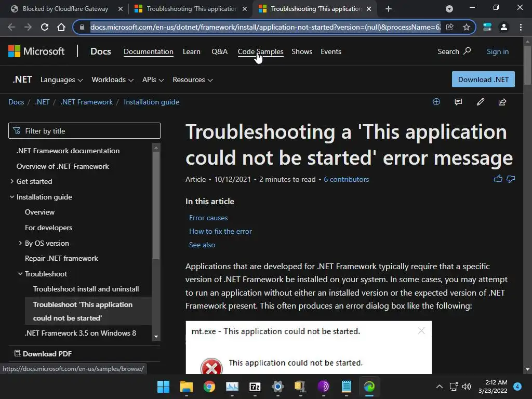The image size is (532, 399).
Task: Open the Docs breadcrumb link
Action: (x=16, y=102)
